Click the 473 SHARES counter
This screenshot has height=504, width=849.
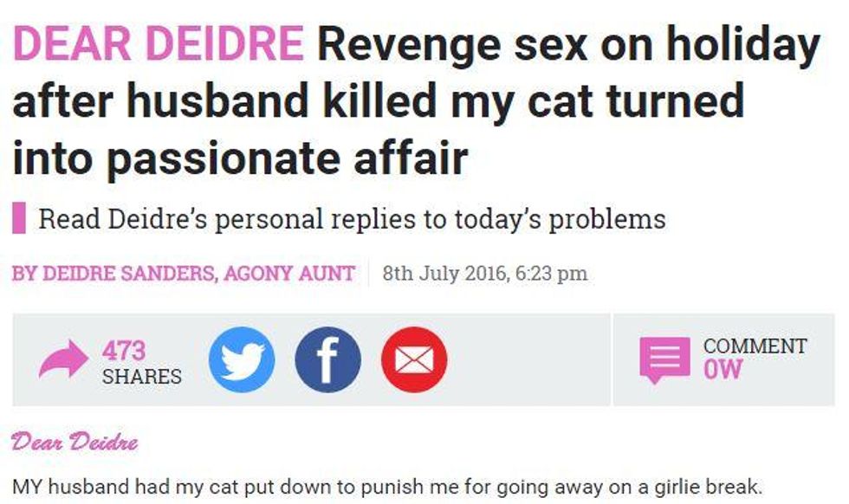pos(142,362)
